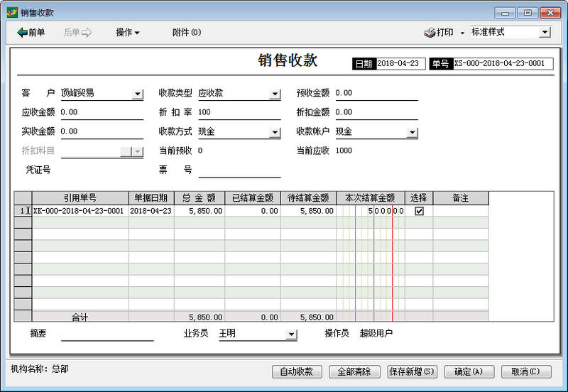This screenshot has width=568, height=392.
Task: Click the 待结算金额 cell 5,850.00 in row 1
Action: 308,211
